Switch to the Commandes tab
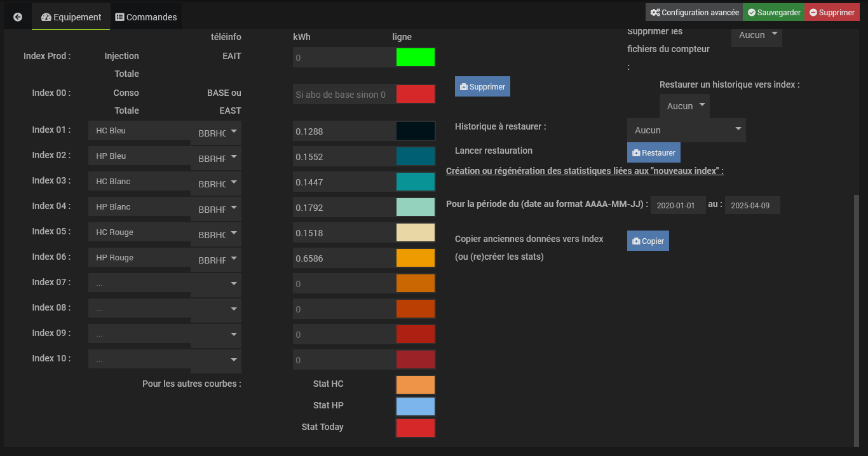Image resolution: width=868 pixels, height=456 pixels. click(x=146, y=17)
